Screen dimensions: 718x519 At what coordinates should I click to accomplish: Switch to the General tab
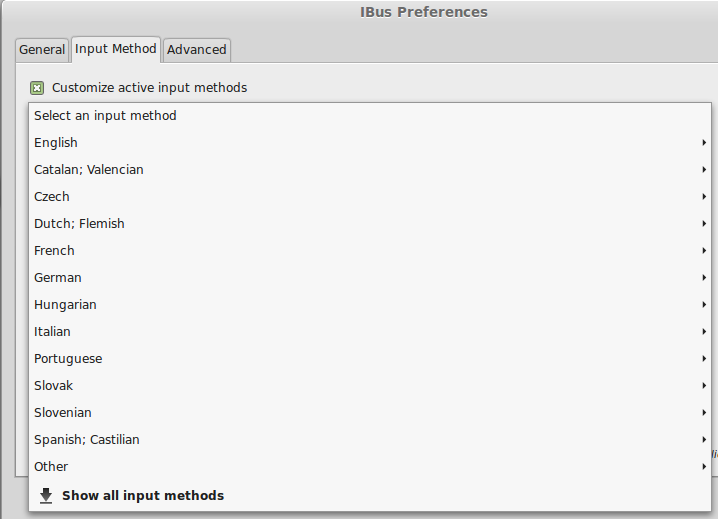(x=42, y=49)
